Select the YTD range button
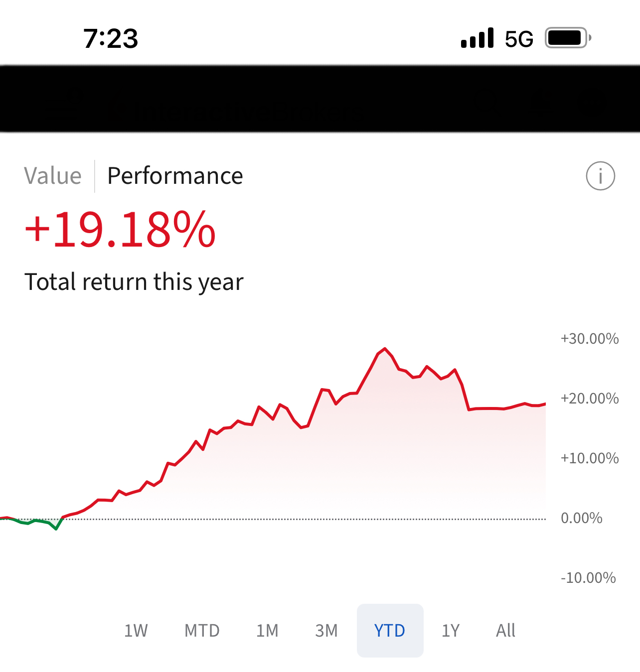 (390, 631)
